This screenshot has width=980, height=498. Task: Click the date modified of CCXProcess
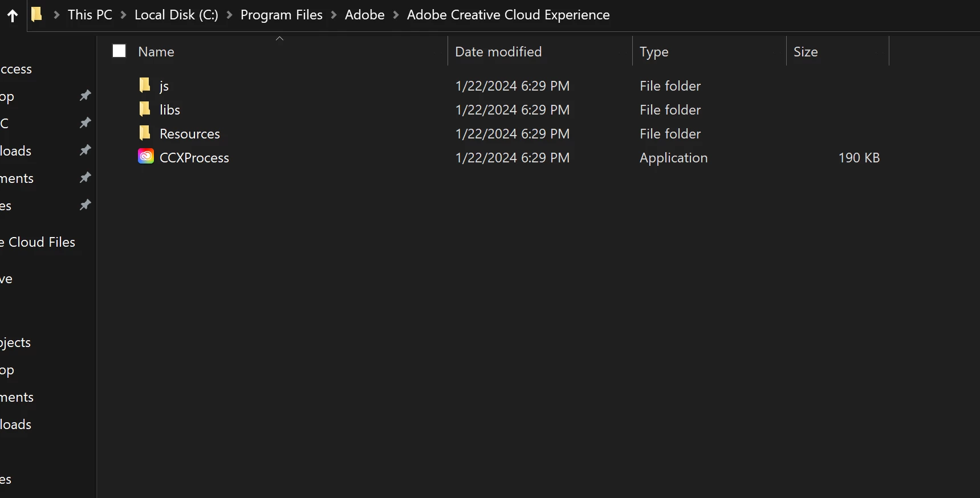(513, 158)
